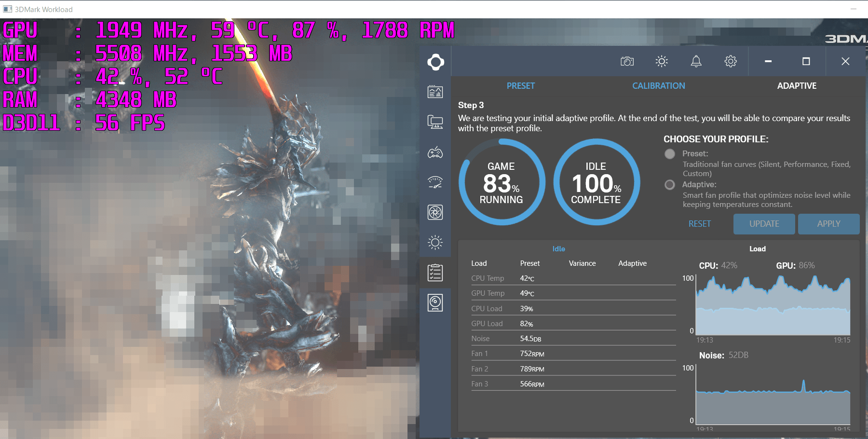Click the Variance column header

pos(582,263)
